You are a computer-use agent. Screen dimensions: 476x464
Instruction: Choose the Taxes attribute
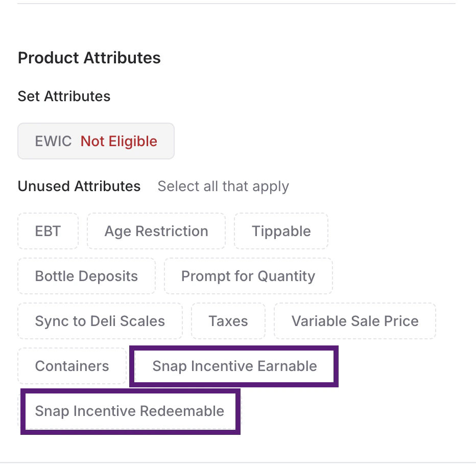pyautogui.click(x=228, y=321)
